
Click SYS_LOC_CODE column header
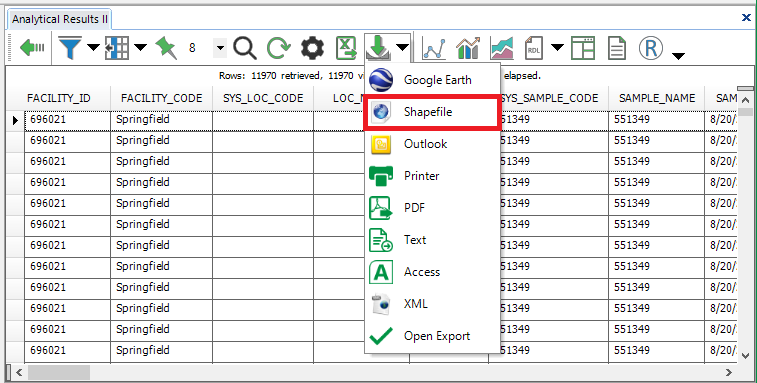tap(263, 98)
